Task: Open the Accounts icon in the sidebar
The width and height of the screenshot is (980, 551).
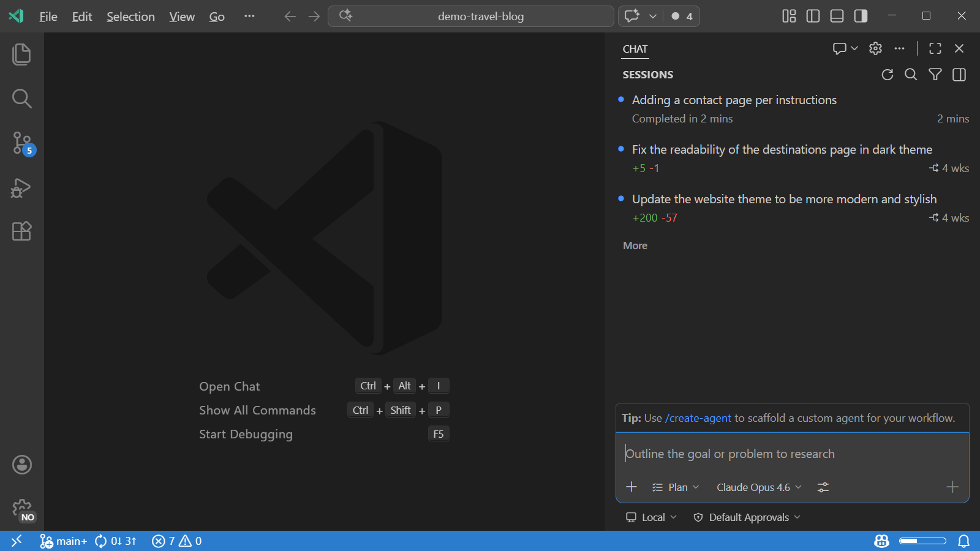Action: pyautogui.click(x=21, y=465)
